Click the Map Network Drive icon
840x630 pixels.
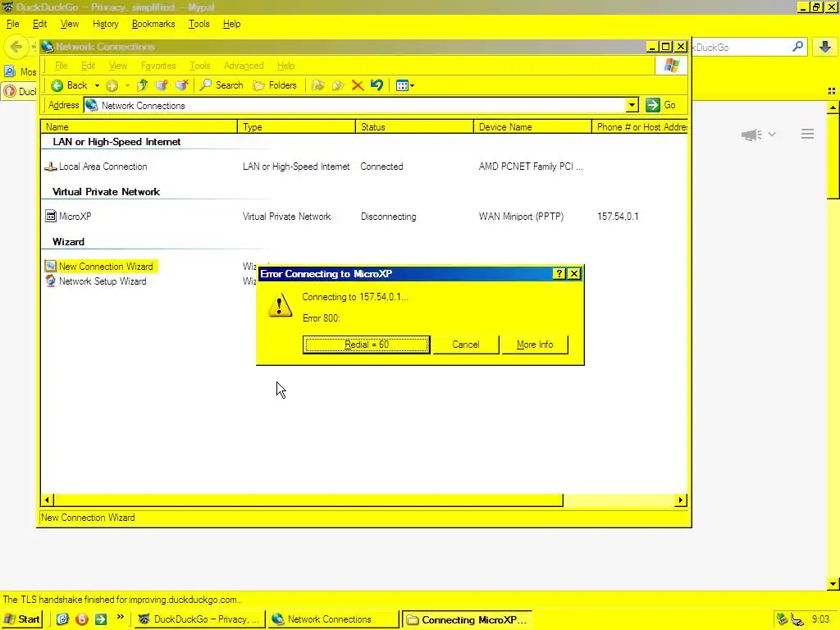pos(162,85)
